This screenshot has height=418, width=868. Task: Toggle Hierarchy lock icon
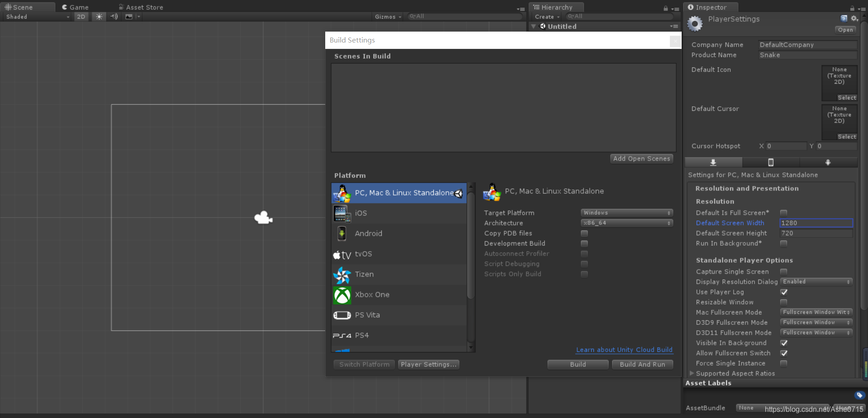click(665, 8)
